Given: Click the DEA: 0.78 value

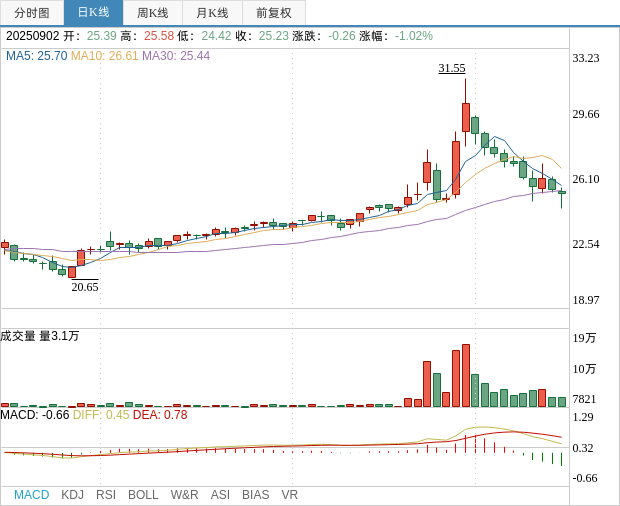Looking at the screenshot, I should (160, 415).
